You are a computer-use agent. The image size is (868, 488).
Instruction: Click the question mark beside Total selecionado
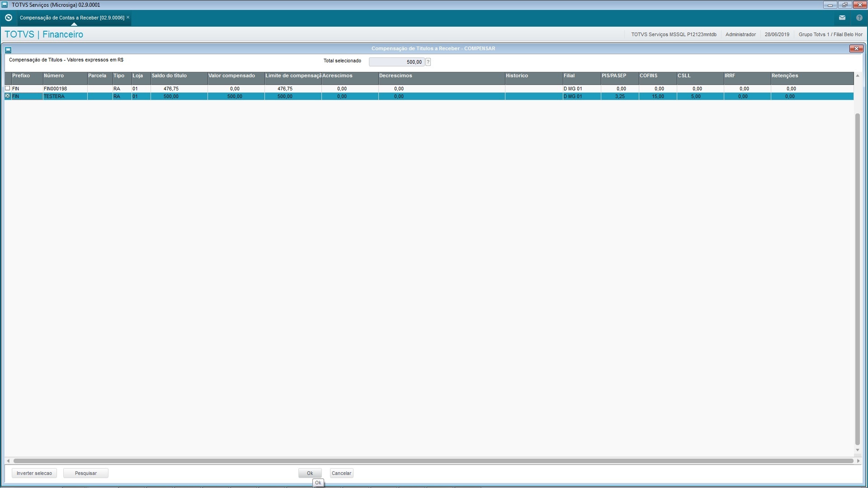click(428, 62)
